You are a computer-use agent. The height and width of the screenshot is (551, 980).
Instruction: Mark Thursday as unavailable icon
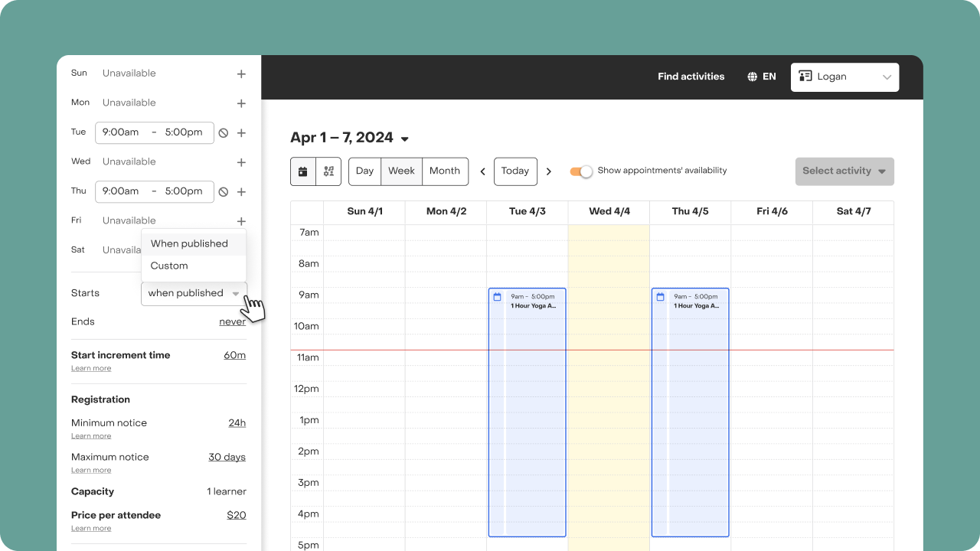pyautogui.click(x=224, y=192)
